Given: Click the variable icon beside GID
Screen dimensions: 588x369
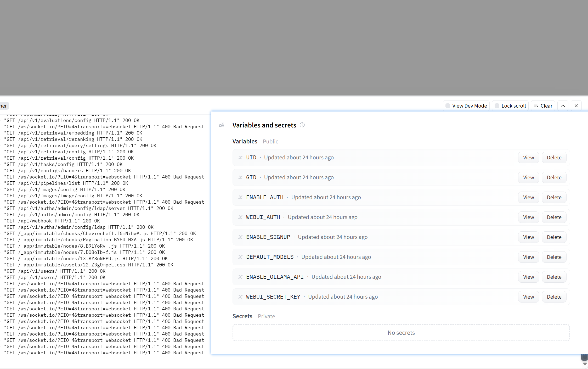Looking at the screenshot, I should (240, 177).
